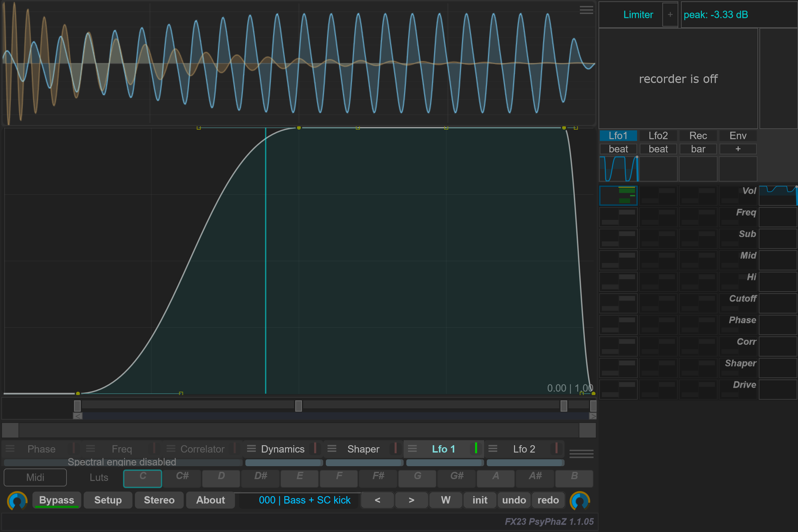Click the middle curve point slider handle
This screenshot has height=532, width=798.
click(x=298, y=406)
